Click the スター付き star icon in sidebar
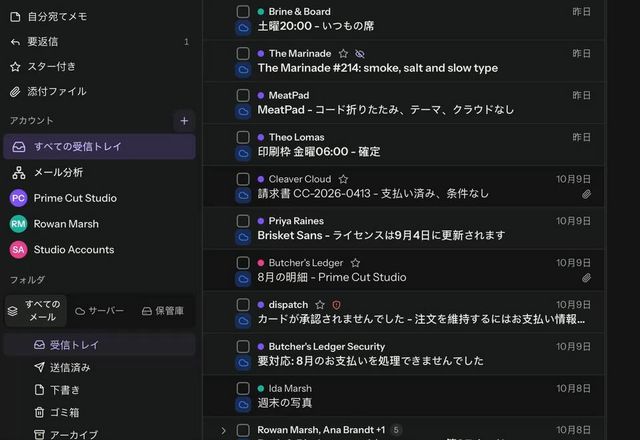This screenshot has width=640, height=440. (x=15, y=67)
